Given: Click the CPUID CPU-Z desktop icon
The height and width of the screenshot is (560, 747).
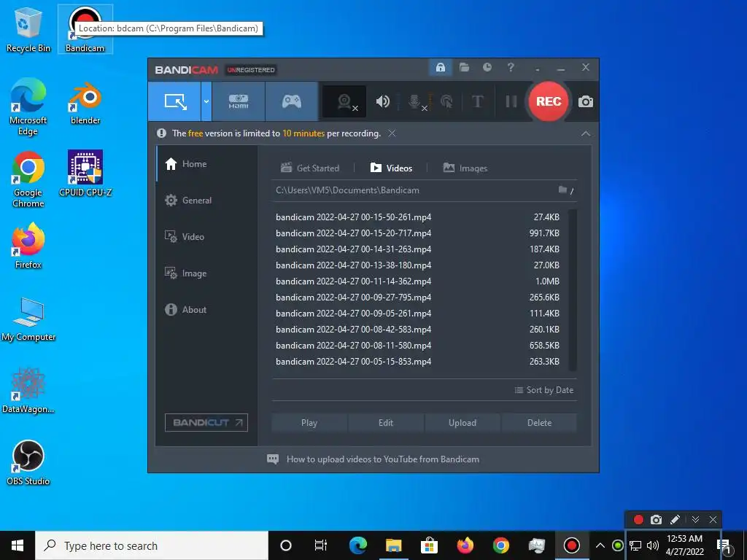Looking at the screenshot, I should tap(85, 174).
